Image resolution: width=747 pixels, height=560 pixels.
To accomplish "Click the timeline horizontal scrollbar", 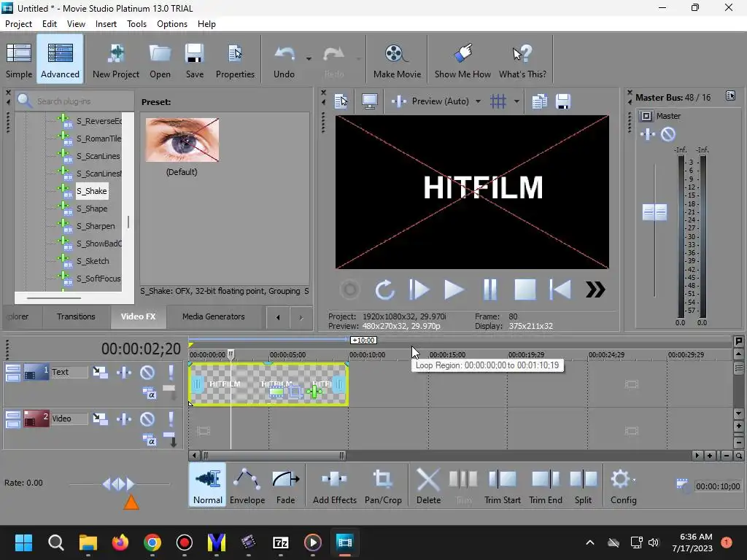I will click(274, 456).
